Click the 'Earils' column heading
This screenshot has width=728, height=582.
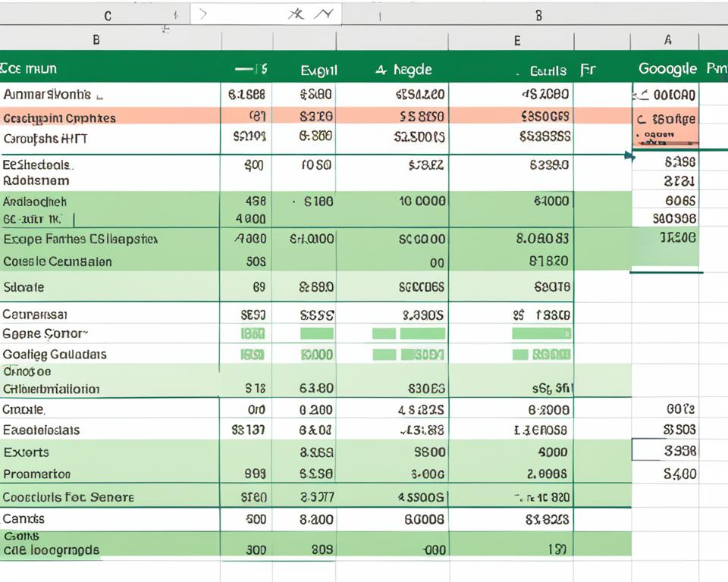tap(548, 70)
